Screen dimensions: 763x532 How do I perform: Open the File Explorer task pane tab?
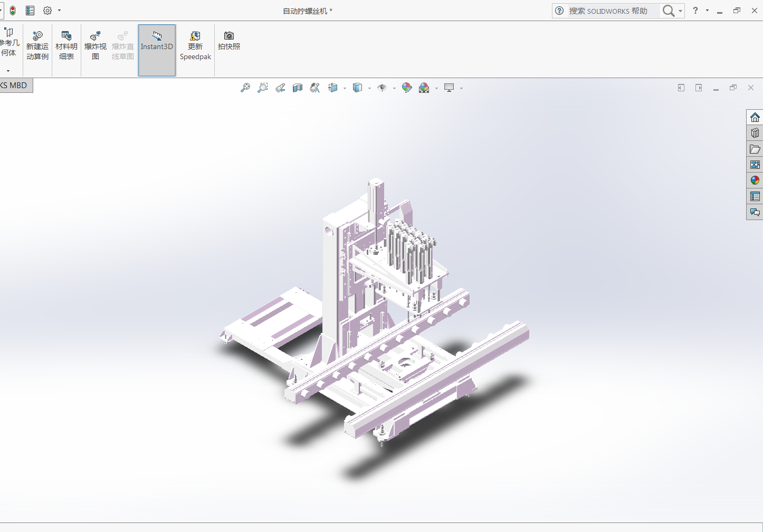tap(755, 149)
